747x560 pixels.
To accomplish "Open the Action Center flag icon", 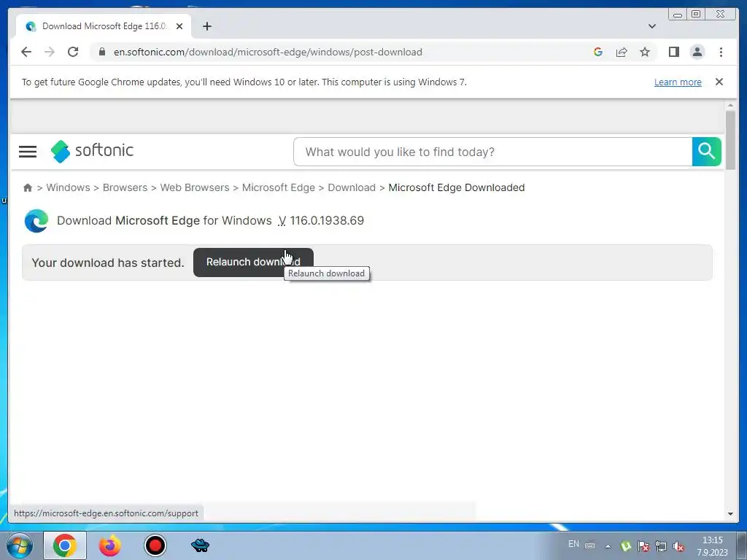I will 643,546.
